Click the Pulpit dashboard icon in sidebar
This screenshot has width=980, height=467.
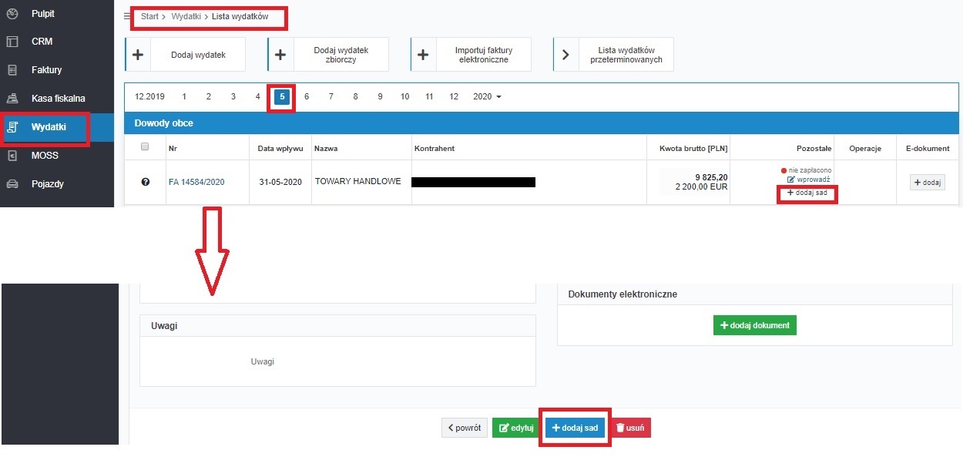pos(12,14)
